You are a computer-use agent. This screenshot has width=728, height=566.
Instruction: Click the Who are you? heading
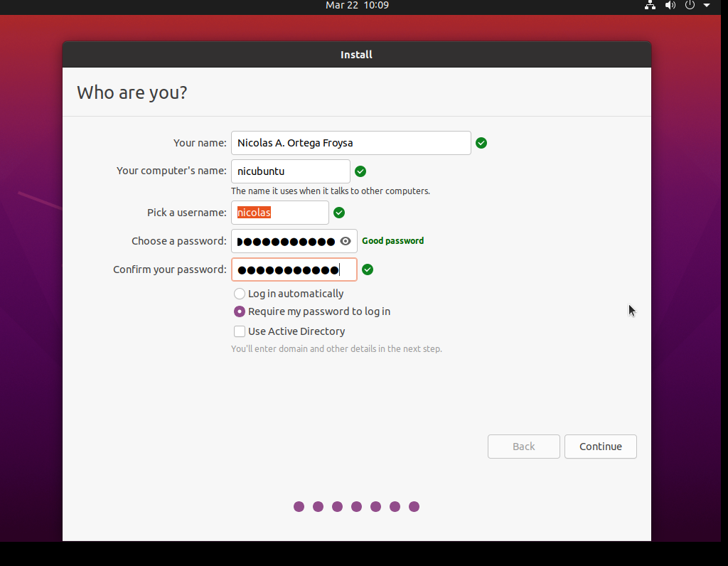(x=132, y=92)
